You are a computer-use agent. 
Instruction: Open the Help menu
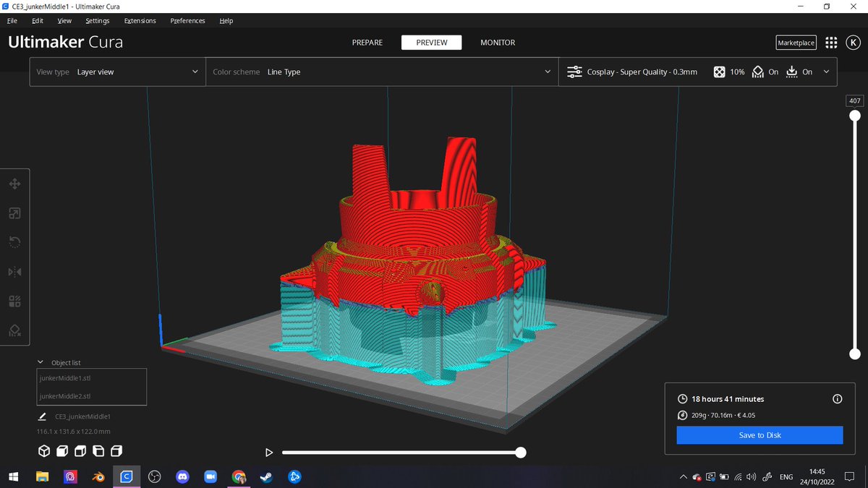pyautogui.click(x=226, y=21)
